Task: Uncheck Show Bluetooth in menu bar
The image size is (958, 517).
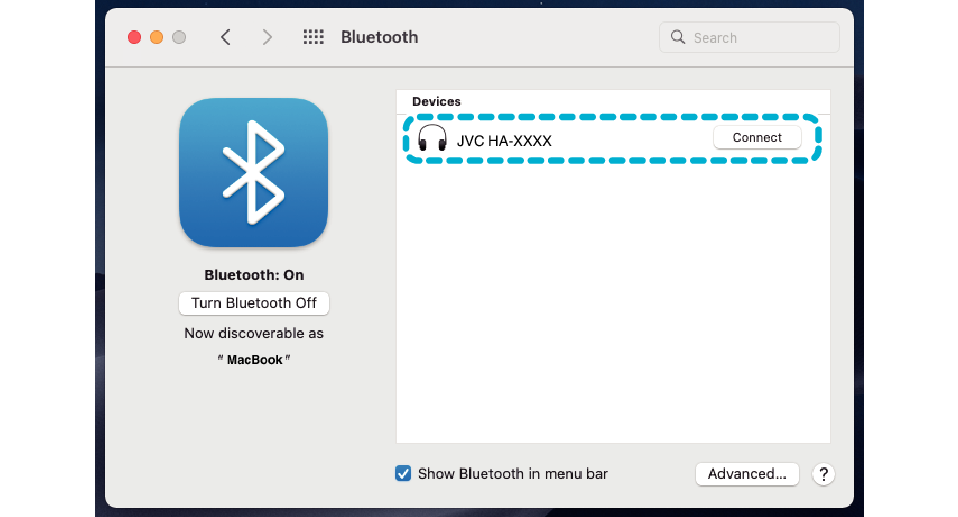Action: (x=403, y=474)
